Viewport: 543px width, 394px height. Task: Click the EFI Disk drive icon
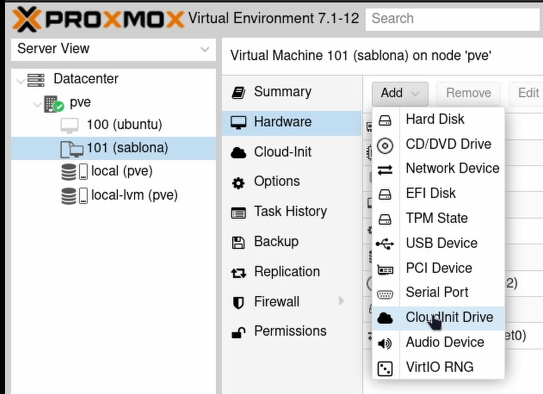[x=385, y=195]
